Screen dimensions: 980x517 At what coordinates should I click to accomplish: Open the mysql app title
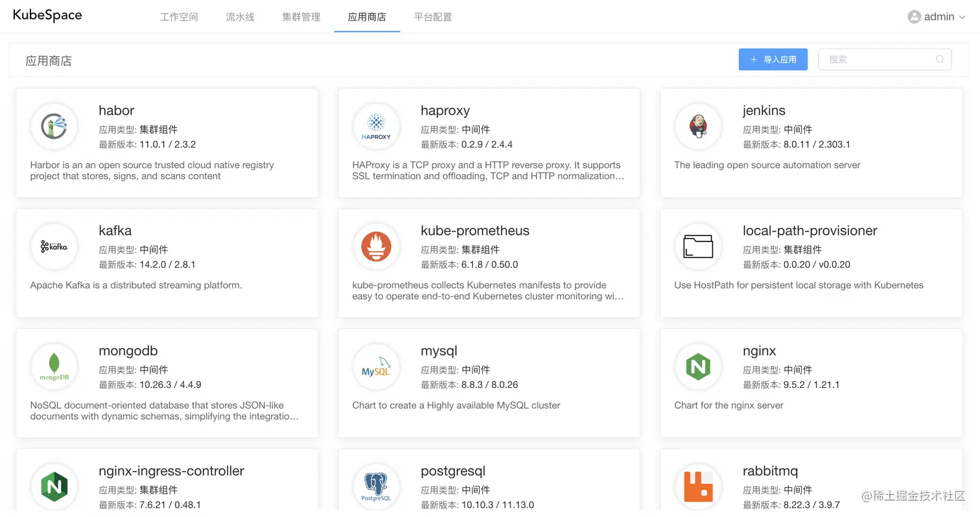click(x=439, y=351)
